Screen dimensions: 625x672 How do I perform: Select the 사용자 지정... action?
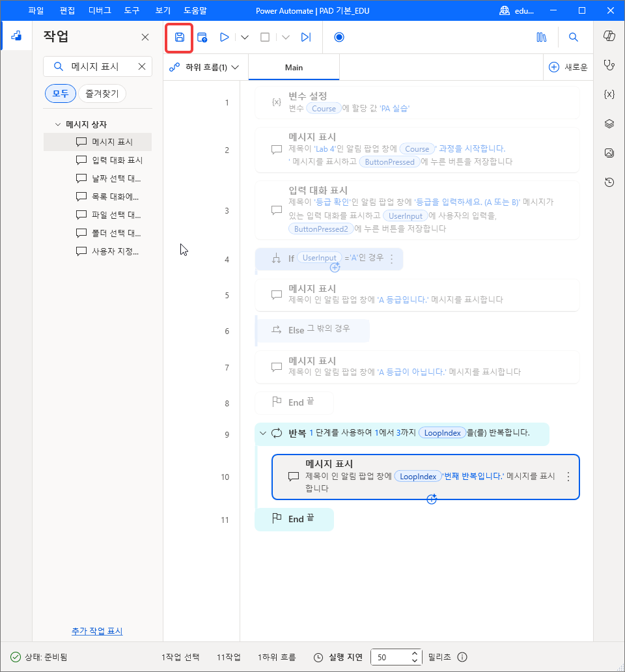pyautogui.click(x=98, y=251)
